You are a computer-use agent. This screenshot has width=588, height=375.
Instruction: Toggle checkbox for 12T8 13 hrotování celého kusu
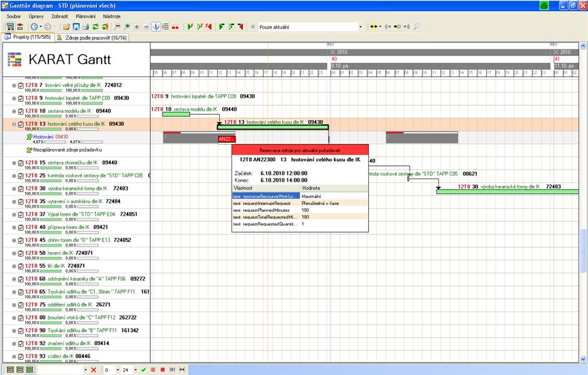(x=20, y=124)
